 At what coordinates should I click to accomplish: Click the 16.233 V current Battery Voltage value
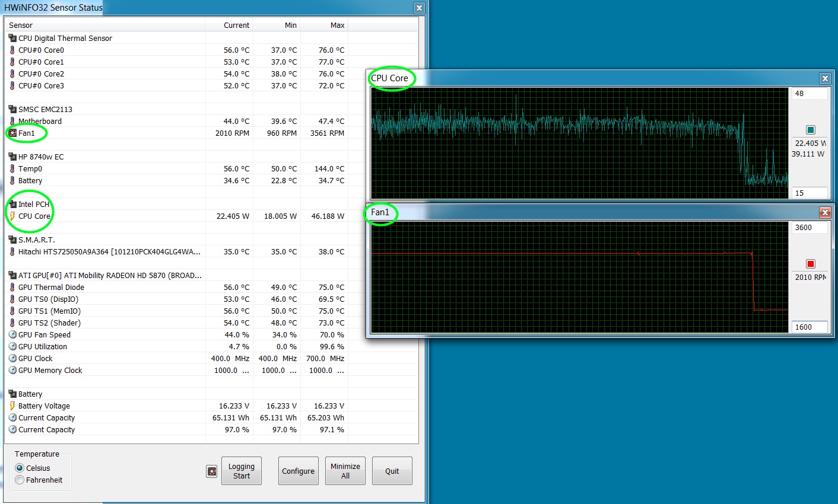tap(234, 406)
